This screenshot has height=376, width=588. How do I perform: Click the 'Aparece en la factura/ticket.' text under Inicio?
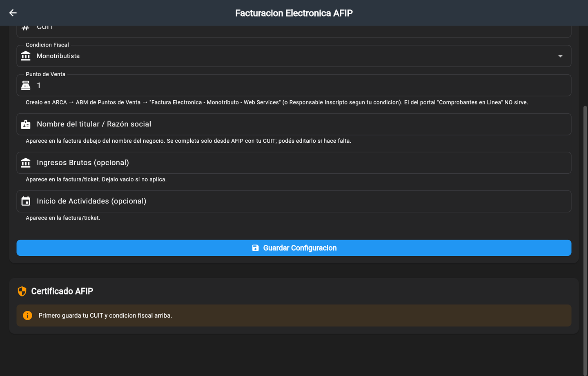(x=63, y=218)
